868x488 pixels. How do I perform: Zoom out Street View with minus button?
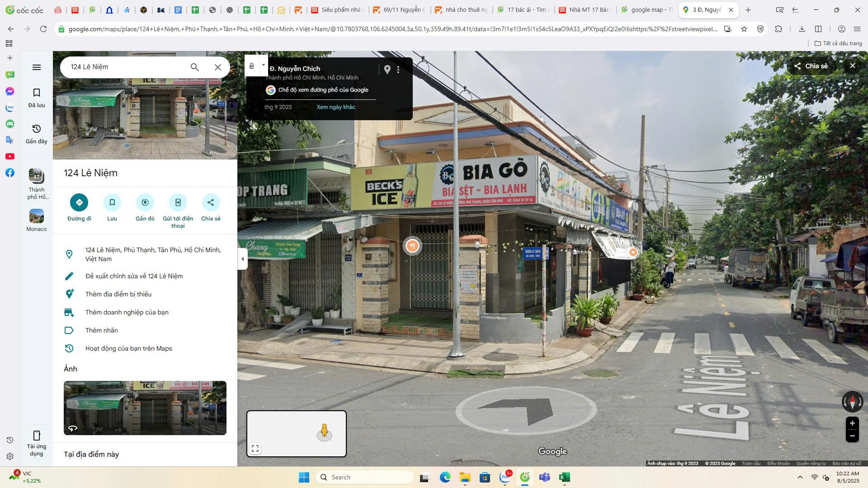(852, 436)
